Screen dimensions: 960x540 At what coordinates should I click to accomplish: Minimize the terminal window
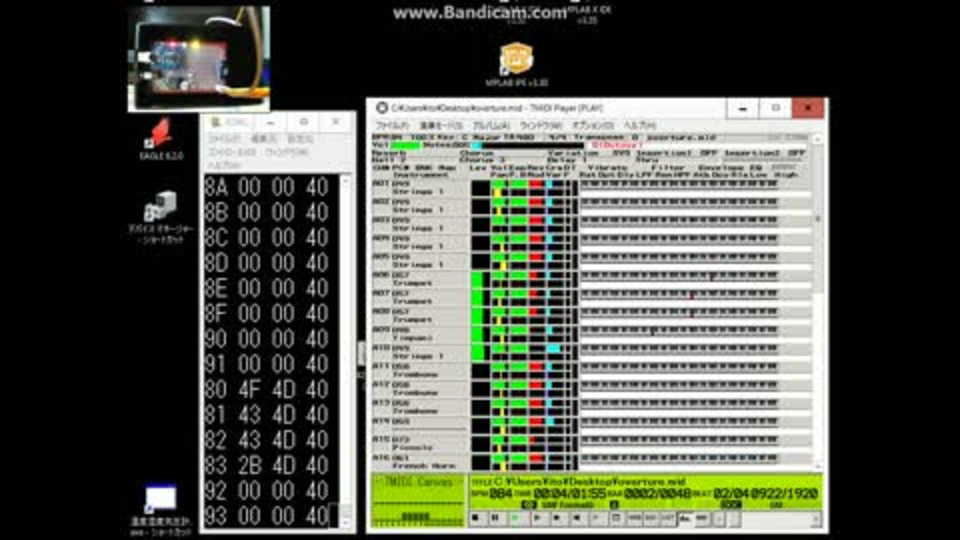(x=271, y=122)
